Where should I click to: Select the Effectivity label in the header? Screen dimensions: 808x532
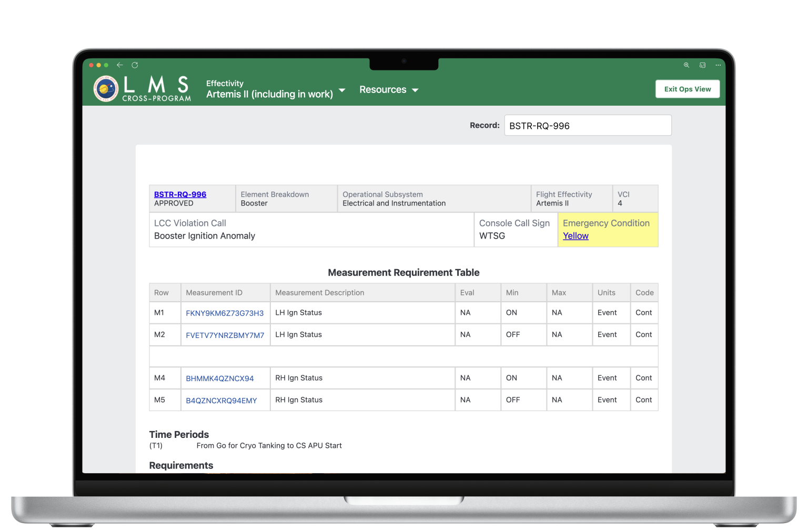point(225,83)
